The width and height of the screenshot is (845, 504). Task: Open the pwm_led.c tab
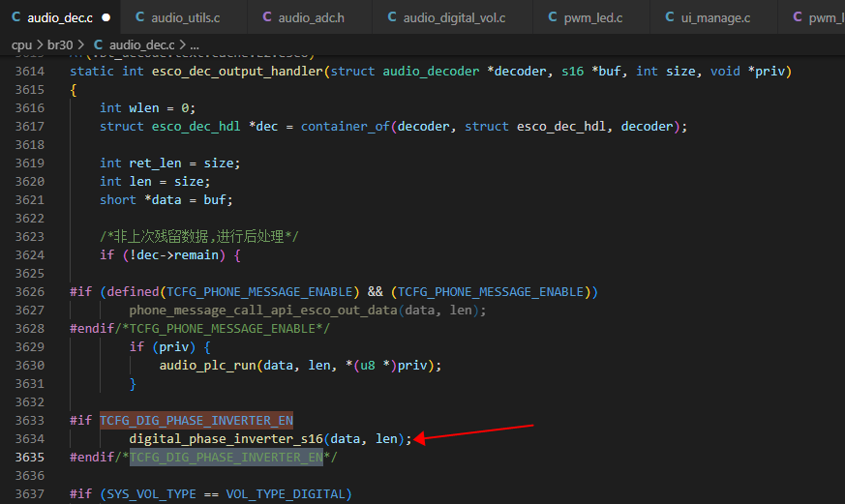click(592, 17)
